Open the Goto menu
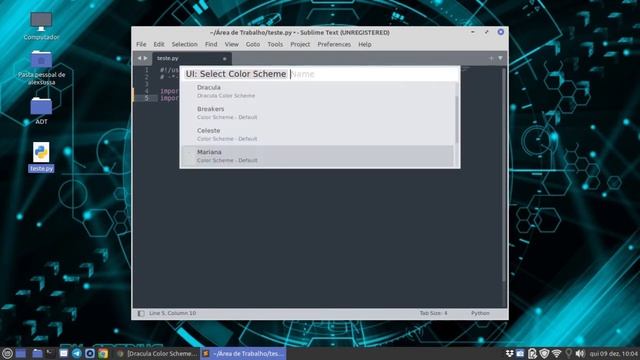This screenshot has width=640, height=360. [x=253, y=44]
